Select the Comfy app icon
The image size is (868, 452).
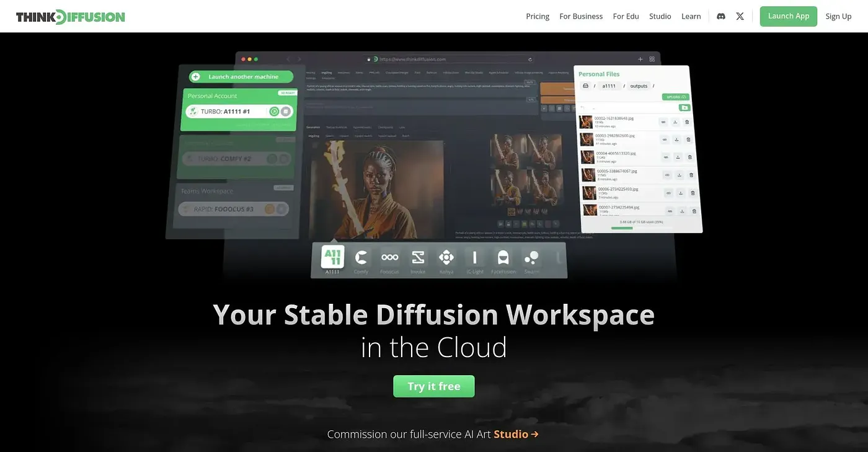pos(361,257)
